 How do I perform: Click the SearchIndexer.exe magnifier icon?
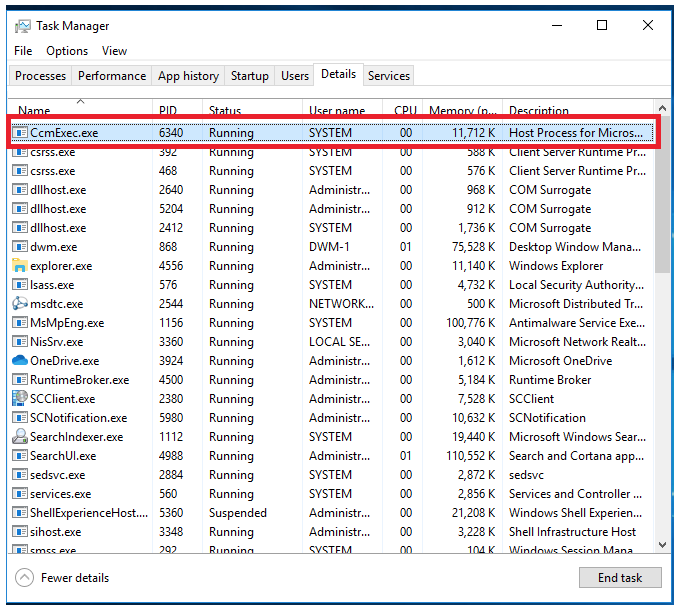19,436
